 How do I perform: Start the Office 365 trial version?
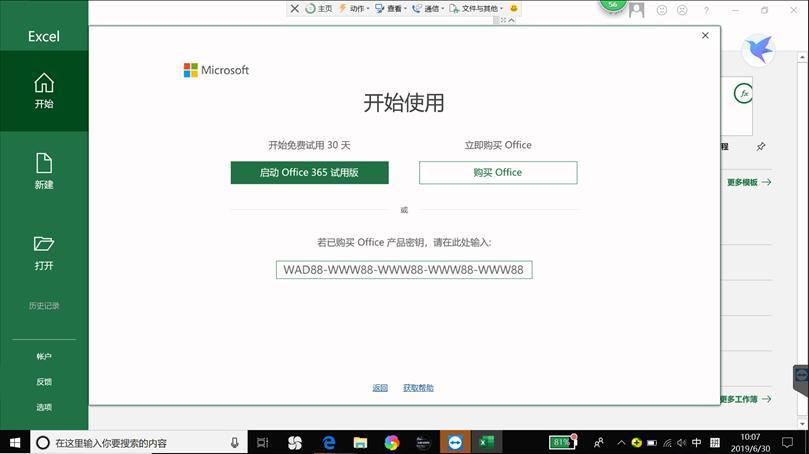(310, 172)
